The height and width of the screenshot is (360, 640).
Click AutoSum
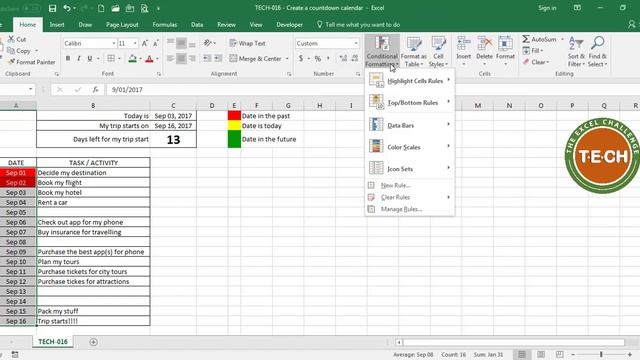[540, 39]
